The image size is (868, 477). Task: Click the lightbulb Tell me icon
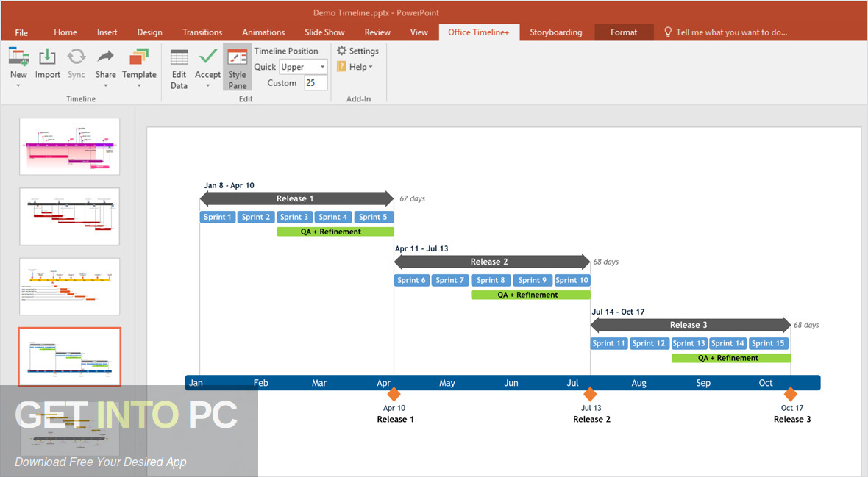[x=668, y=32]
